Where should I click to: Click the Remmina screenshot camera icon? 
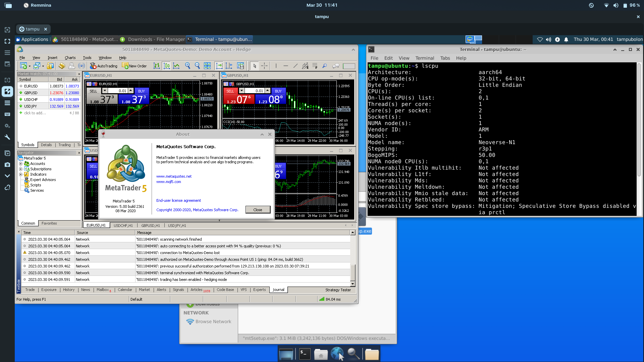pyautogui.click(x=7, y=165)
